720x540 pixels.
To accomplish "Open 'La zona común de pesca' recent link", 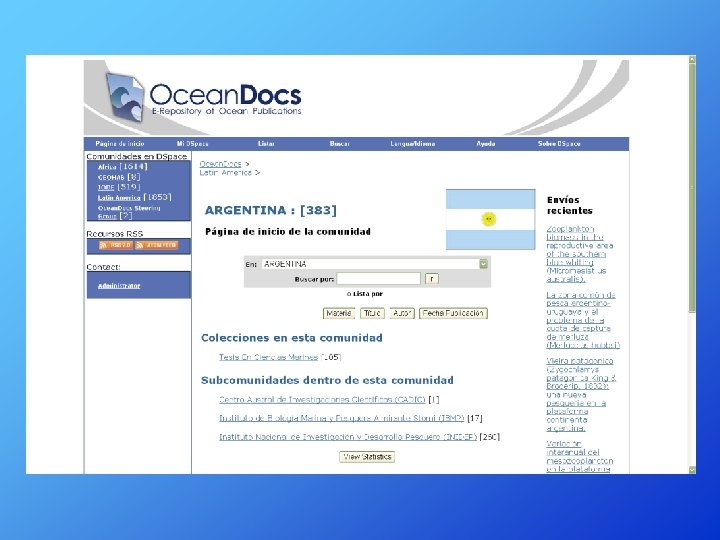I will click(583, 320).
